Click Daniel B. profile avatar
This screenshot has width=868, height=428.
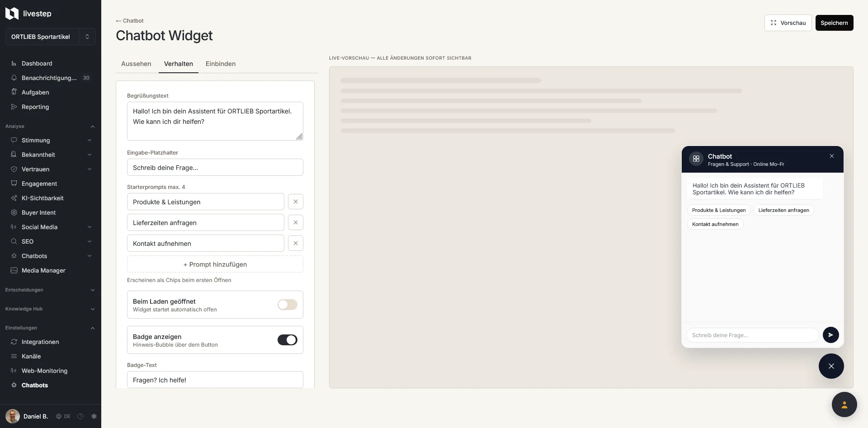point(13,416)
